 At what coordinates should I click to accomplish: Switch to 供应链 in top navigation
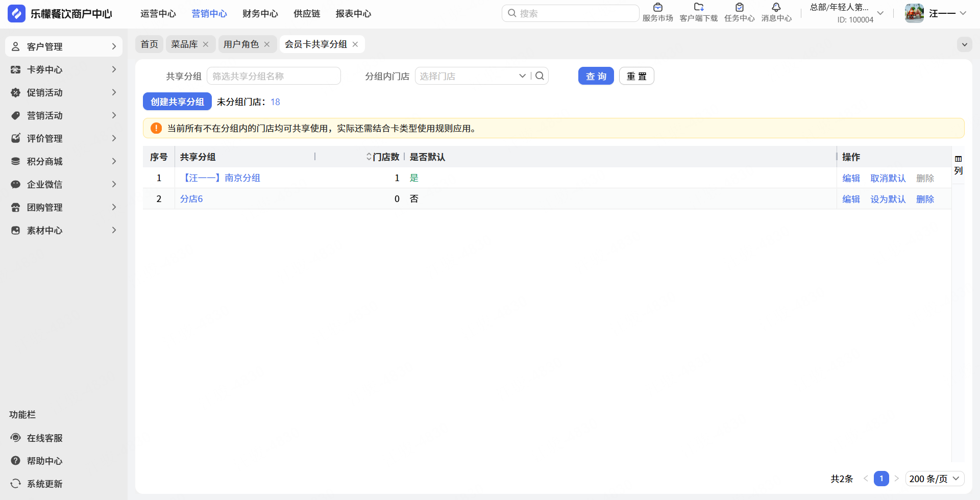coord(307,14)
